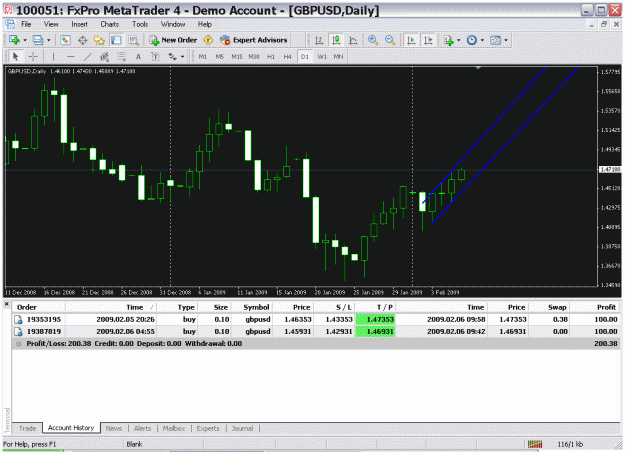This screenshot has width=625, height=452.
Task: Toggle the Terminal panel icon
Action: [x=116, y=40]
